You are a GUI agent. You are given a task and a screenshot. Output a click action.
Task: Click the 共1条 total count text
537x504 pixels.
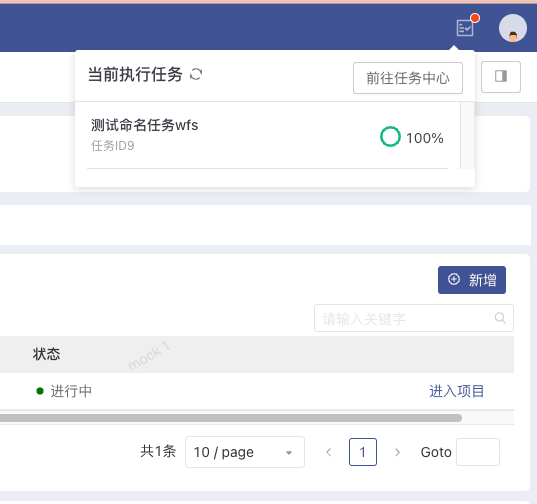coord(158,451)
